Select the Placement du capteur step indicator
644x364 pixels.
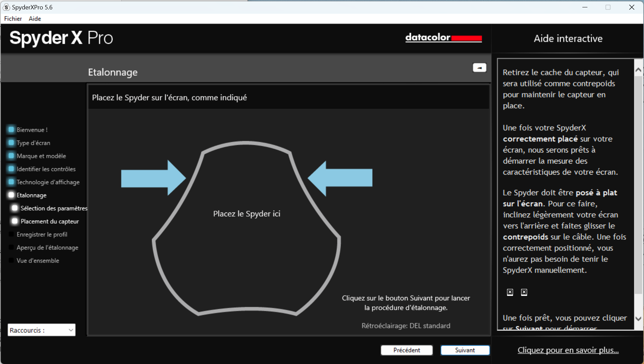point(15,221)
